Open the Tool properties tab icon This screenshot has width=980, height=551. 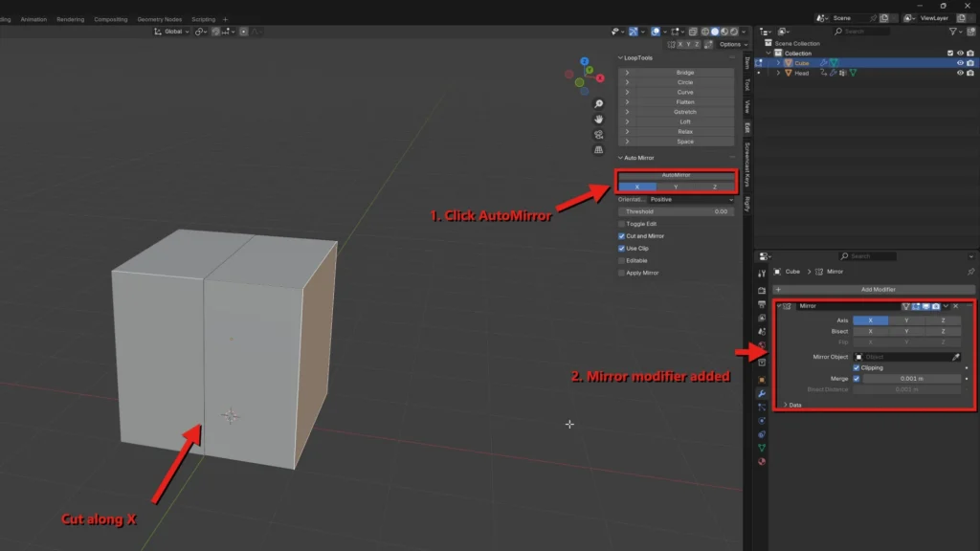(761, 274)
